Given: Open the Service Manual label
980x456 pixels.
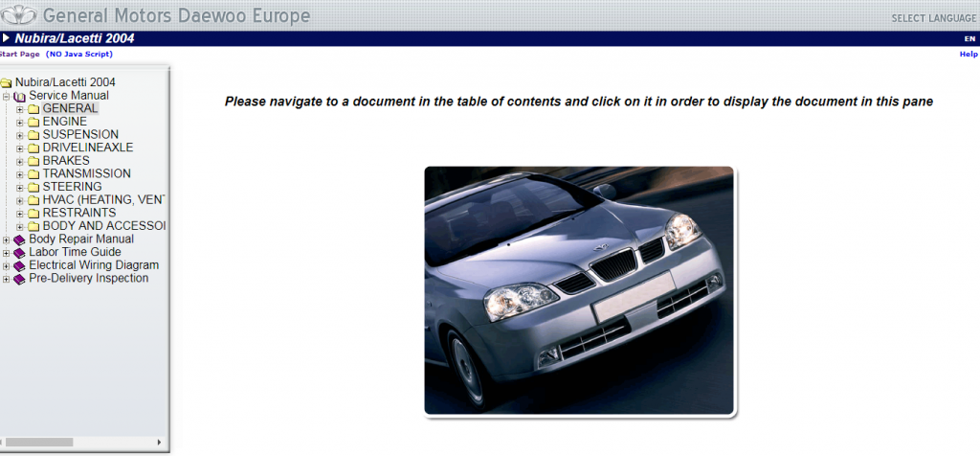Looking at the screenshot, I should [69, 96].
